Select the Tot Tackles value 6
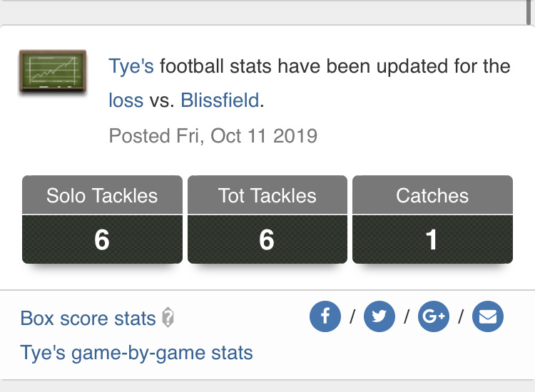535x392 pixels. (x=267, y=240)
